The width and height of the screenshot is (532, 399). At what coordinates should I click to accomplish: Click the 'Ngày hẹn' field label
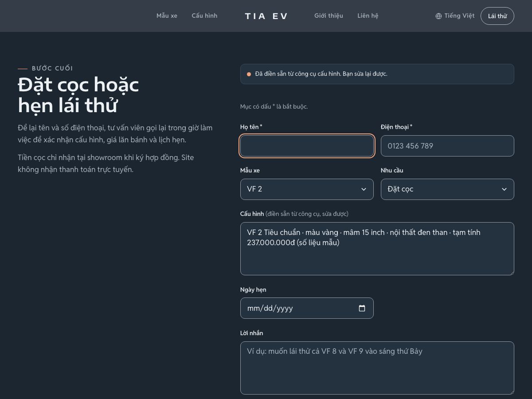tap(253, 289)
